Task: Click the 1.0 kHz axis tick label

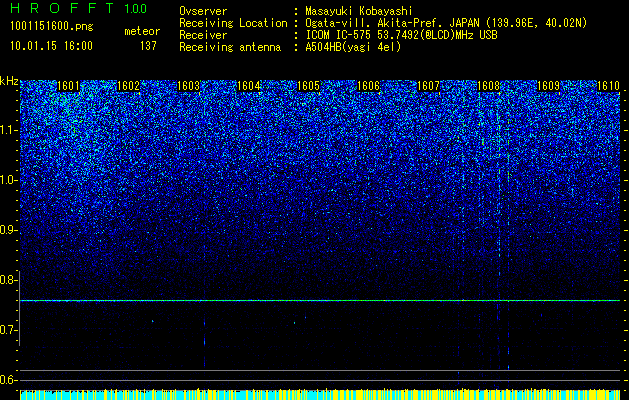Action: 9,181
